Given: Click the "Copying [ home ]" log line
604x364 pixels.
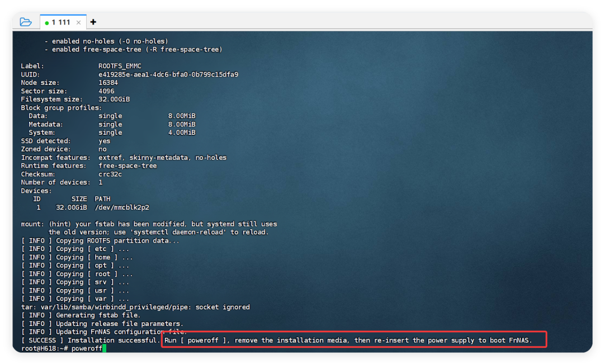Looking at the screenshot, I should (x=77, y=257).
